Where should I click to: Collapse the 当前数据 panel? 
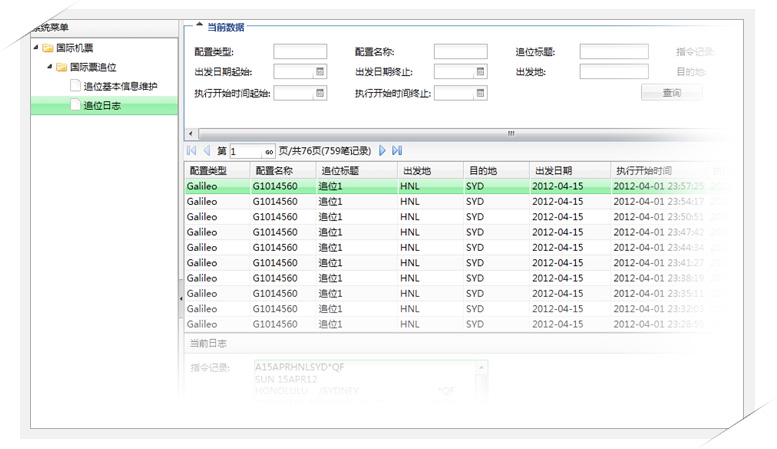point(199,24)
